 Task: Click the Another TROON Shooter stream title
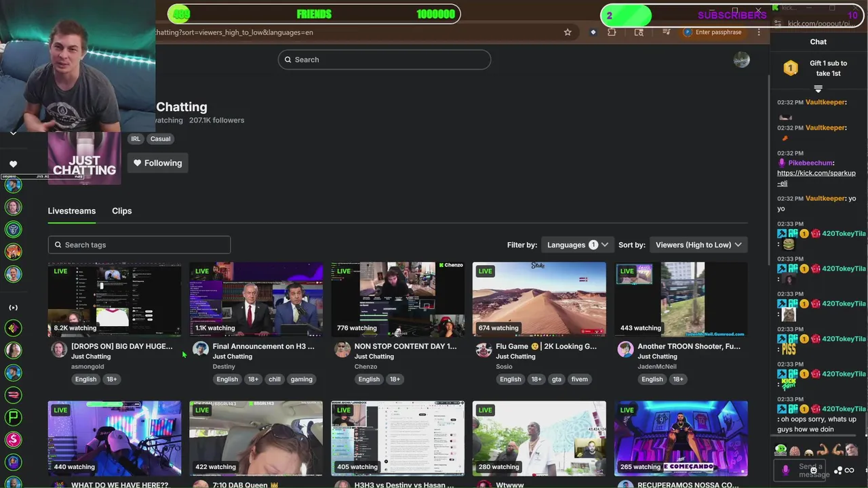click(689, 346)
